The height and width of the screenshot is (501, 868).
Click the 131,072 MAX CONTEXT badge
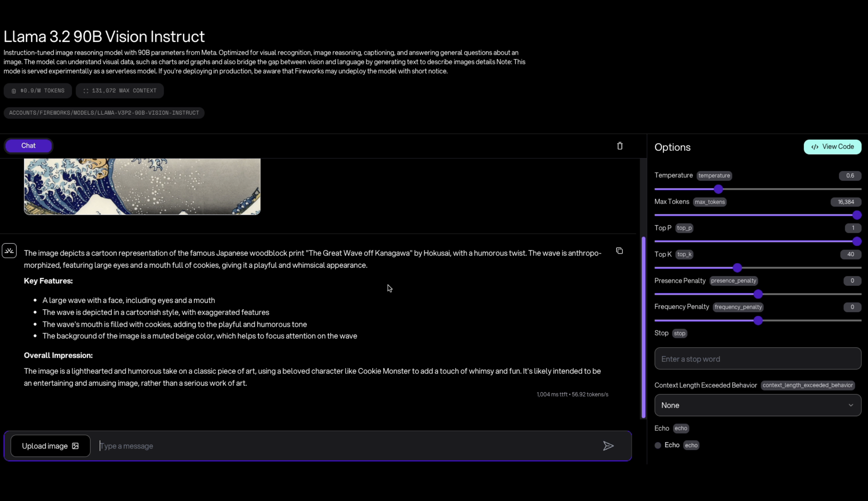[x=120, y=91]
